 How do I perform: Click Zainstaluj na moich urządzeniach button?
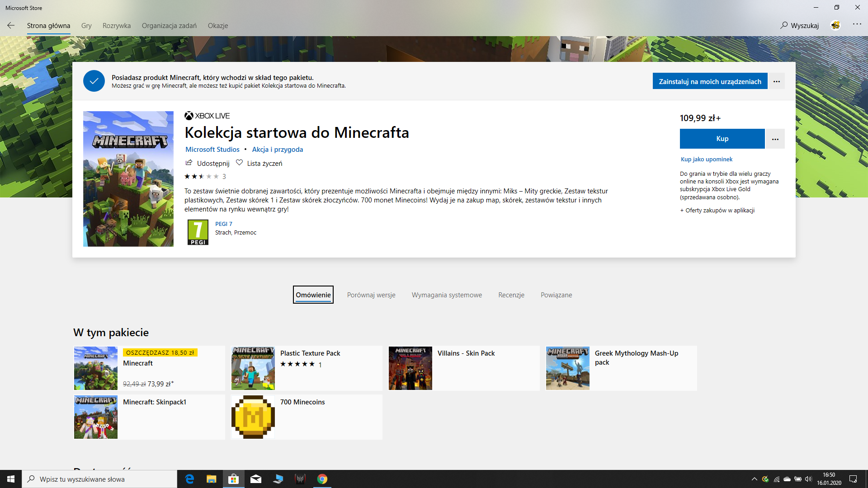(710, 81)
